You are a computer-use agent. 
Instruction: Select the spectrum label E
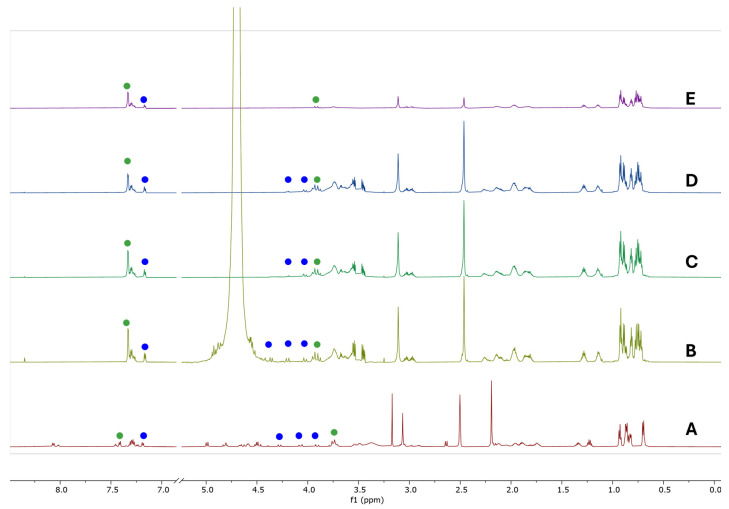690,99
